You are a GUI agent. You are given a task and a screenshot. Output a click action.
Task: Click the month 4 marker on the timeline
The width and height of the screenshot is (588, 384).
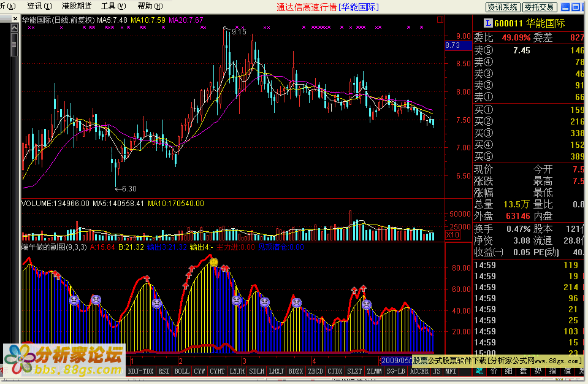click(314, 361)
